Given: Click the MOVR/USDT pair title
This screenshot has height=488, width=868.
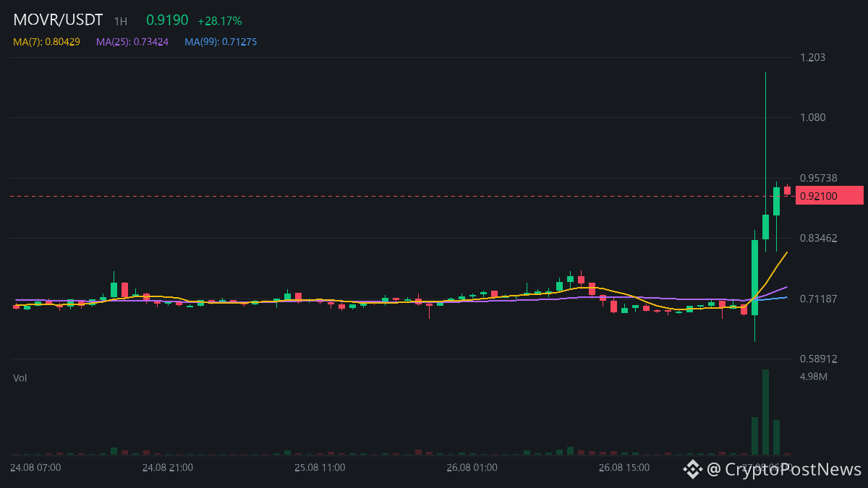Looking at the screenshot, I should (58, 20).
